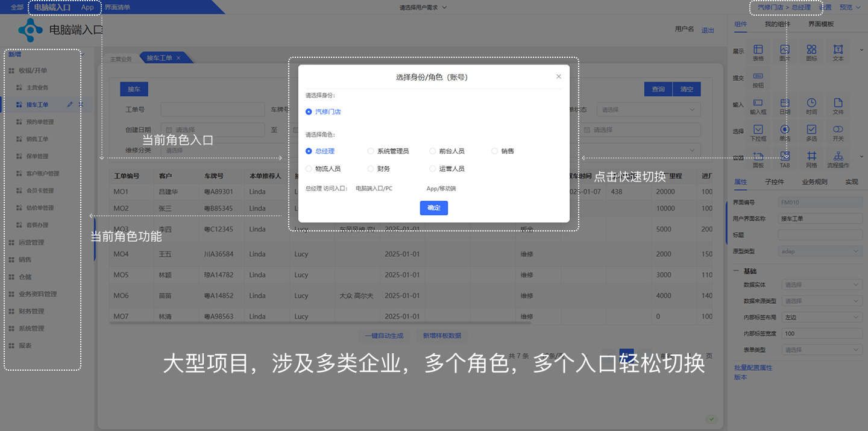Select the 系统管理员 role radio button
Image resolution: width=868 pixels, height=431 pixels.
tap(371, 151)
